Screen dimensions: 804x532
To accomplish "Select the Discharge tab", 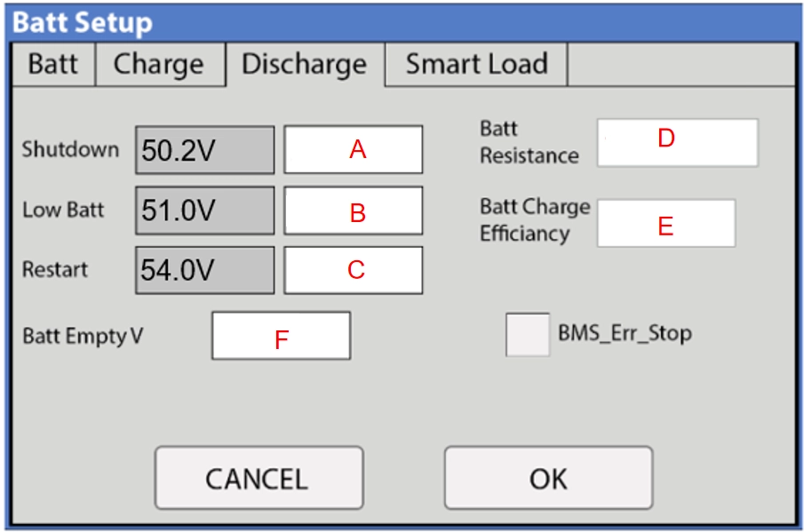I will [x=305, y=65].
